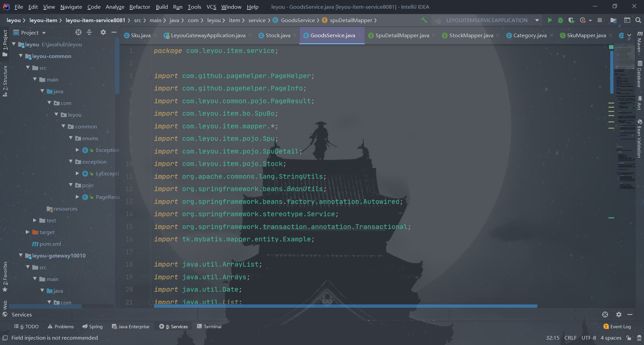
Task: Open Structure tool window on left edge
Action: pyautogui.click(x=5, y=81)
